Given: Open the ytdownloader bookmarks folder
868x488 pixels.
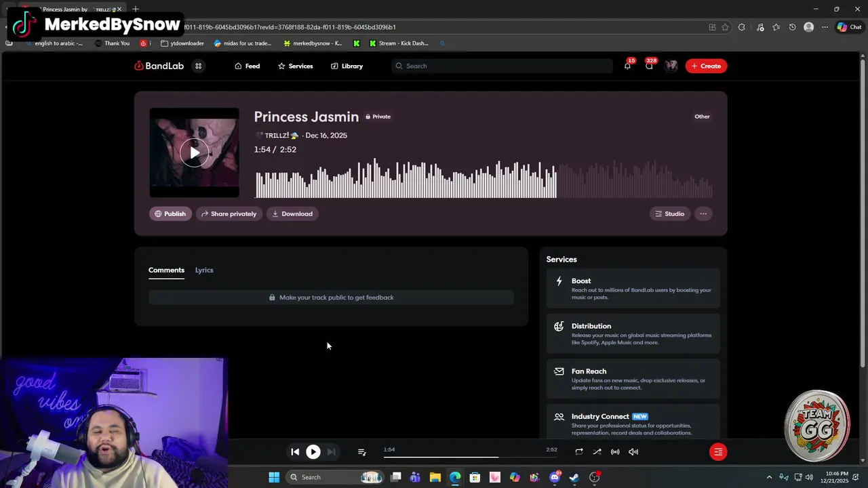Looking at the screenshot, I should 182,43.
